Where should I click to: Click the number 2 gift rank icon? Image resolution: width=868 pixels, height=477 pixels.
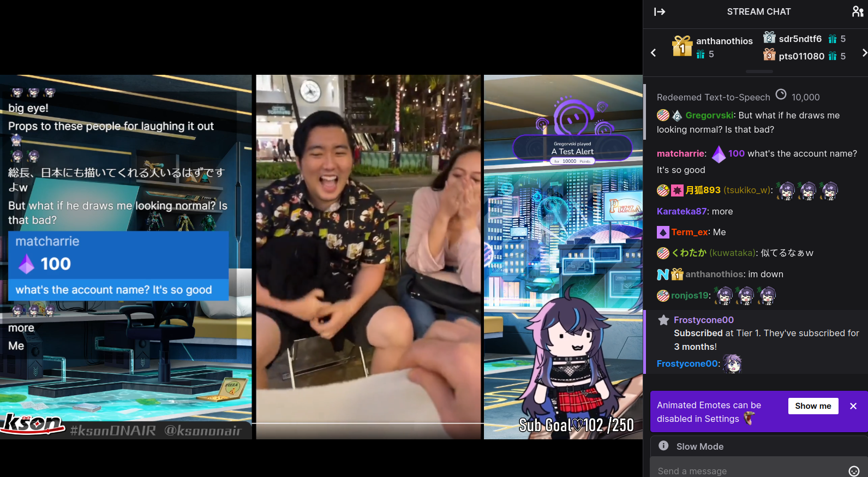[769, 38]
